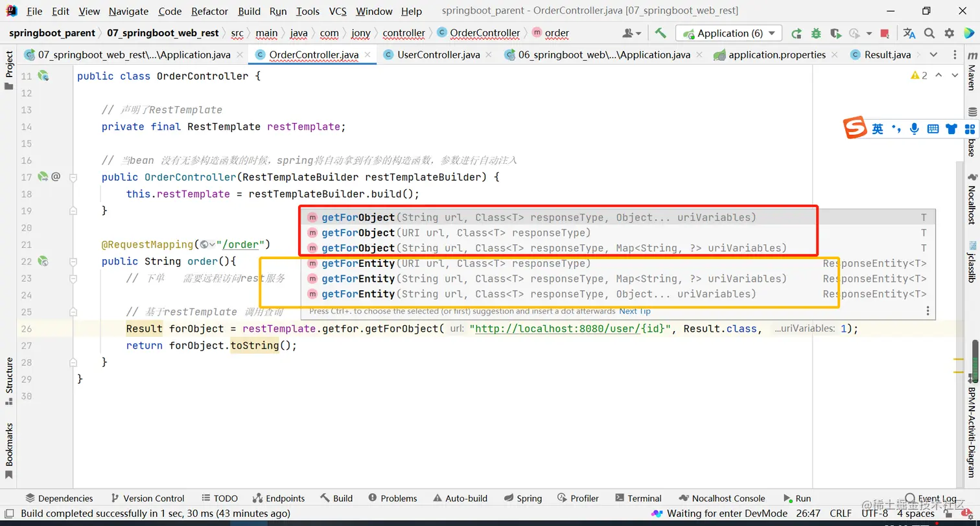Open the Problems tool window

(x=393, y=498)
